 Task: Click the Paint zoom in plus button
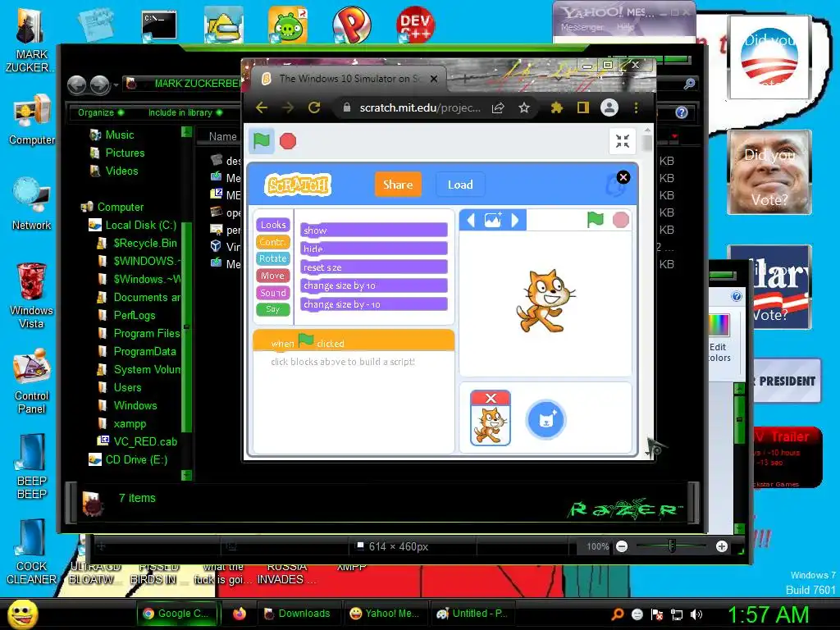pyautogui.click(x=722, y=546)
